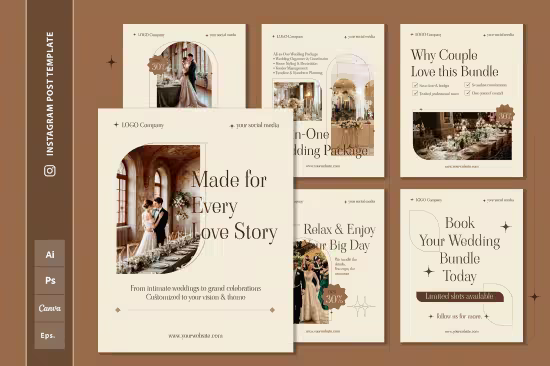Click the 'Wedding Package' heading text
The image size is (550, 366).
coord(331,151)
